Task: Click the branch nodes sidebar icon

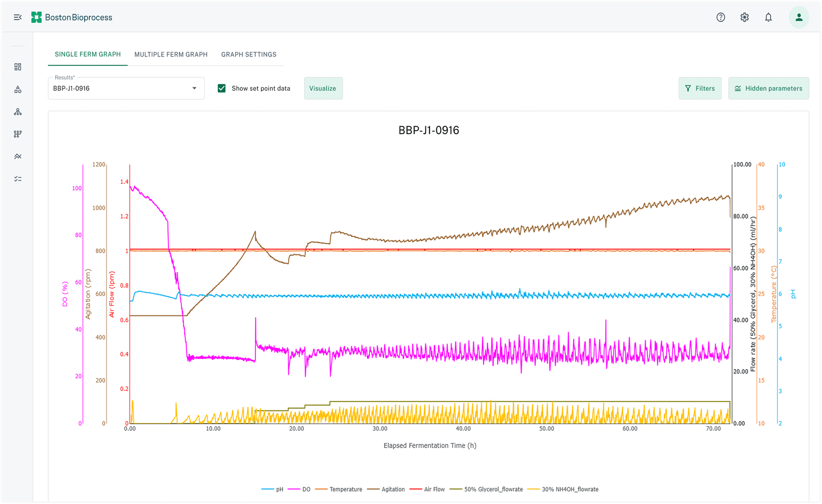Action: click(18, 134)
